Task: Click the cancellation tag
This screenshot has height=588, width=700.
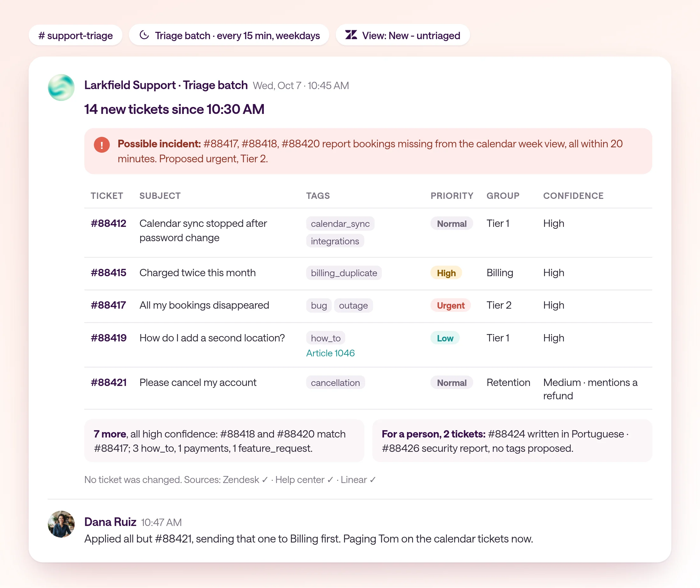Action: pyautogui.click(x=335, y=383)
